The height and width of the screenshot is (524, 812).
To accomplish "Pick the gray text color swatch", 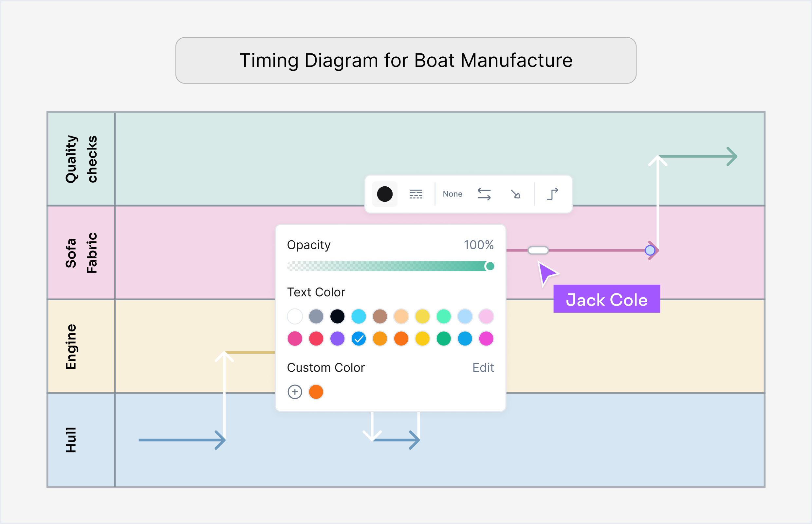I will (x=316, y=316).
